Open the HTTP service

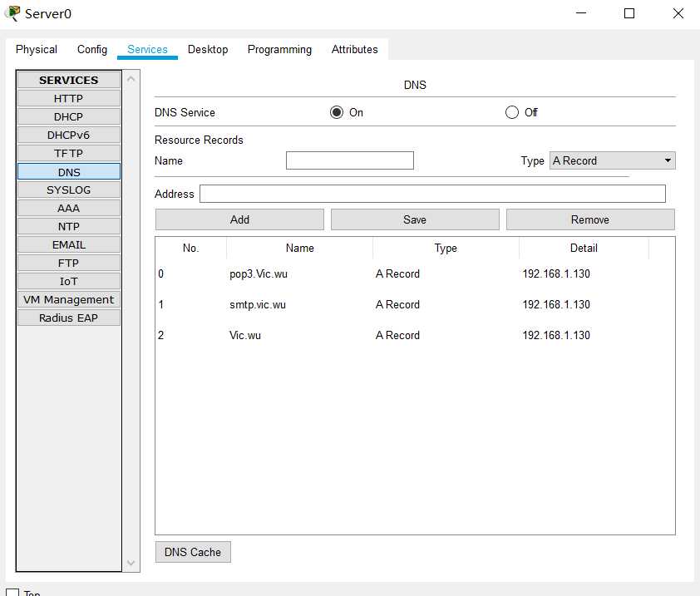[69, 98]
